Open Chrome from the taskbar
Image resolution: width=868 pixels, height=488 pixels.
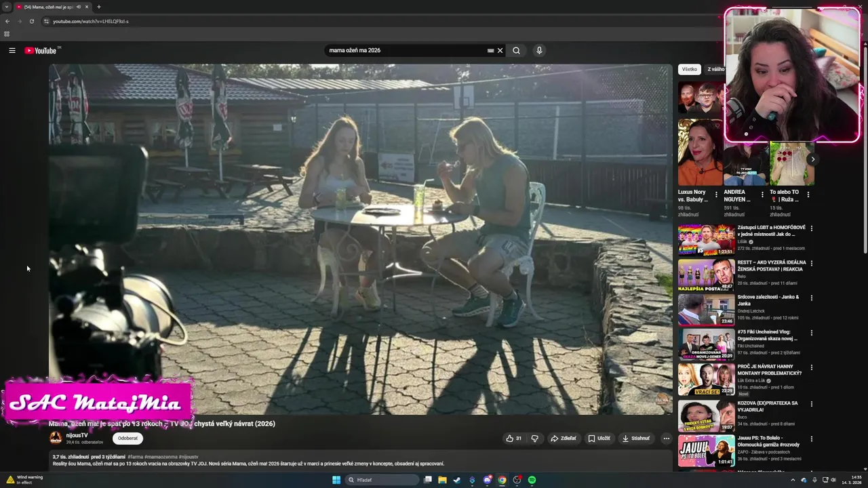(502, 480)
